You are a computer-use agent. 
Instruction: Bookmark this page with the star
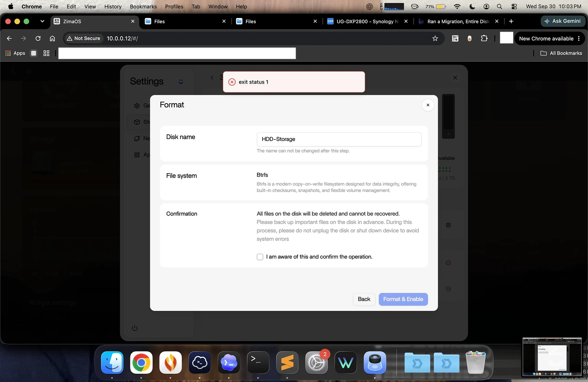pos(435,39)
